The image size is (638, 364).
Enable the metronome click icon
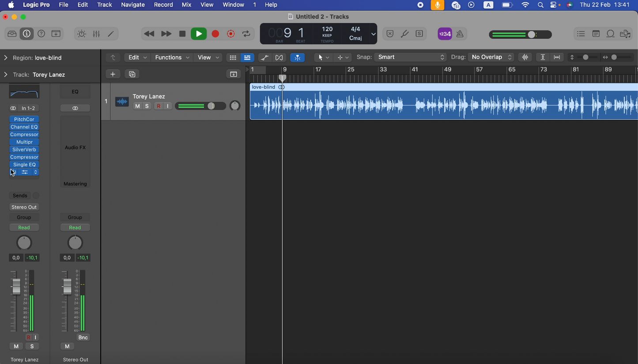tap(460, 34)
